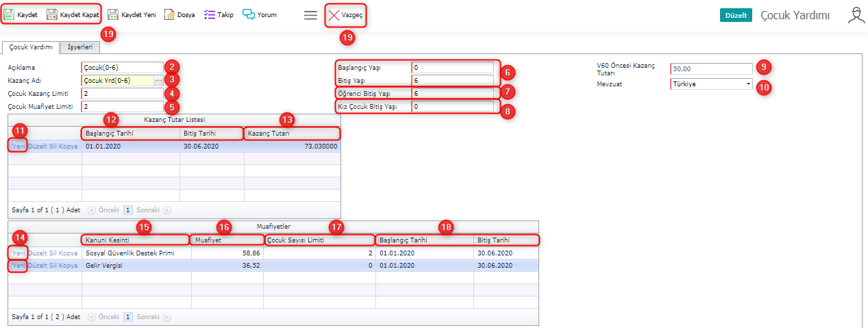Click the teal Düzelt button
This screenshot has height=328, width=868.
(x=736, y=15)
